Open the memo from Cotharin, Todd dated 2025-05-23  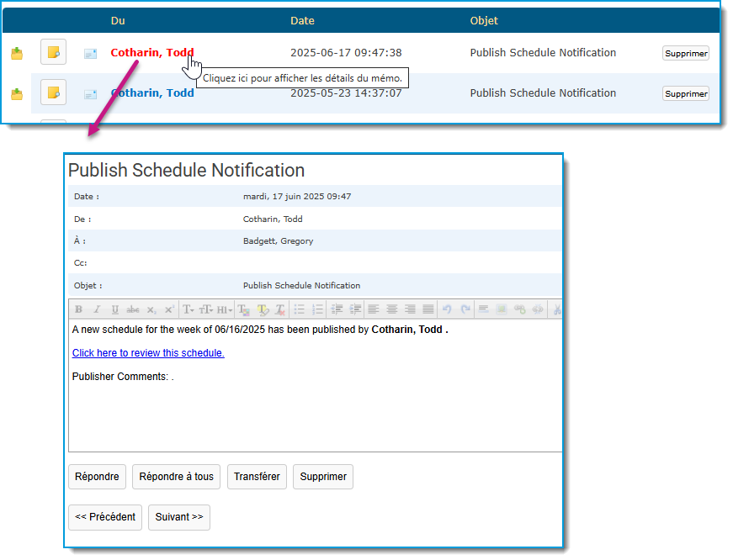[x=152, y=93]
